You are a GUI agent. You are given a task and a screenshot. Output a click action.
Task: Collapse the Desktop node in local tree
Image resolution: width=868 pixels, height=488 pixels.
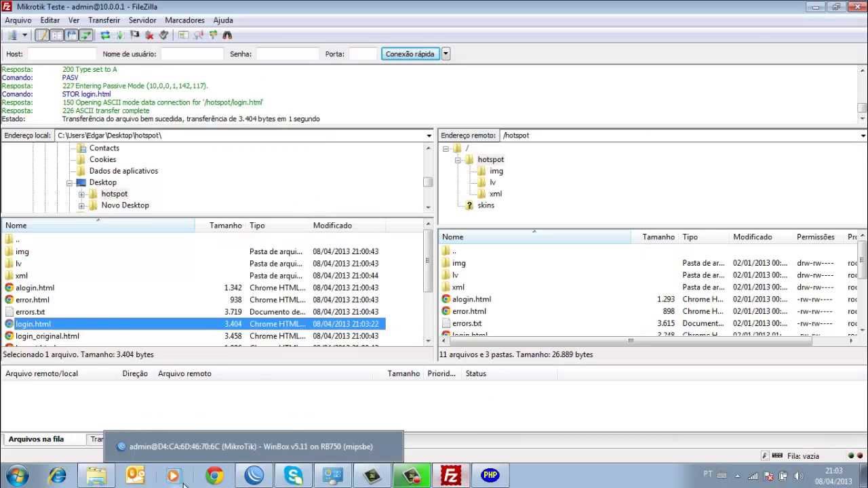pos(69,183)
